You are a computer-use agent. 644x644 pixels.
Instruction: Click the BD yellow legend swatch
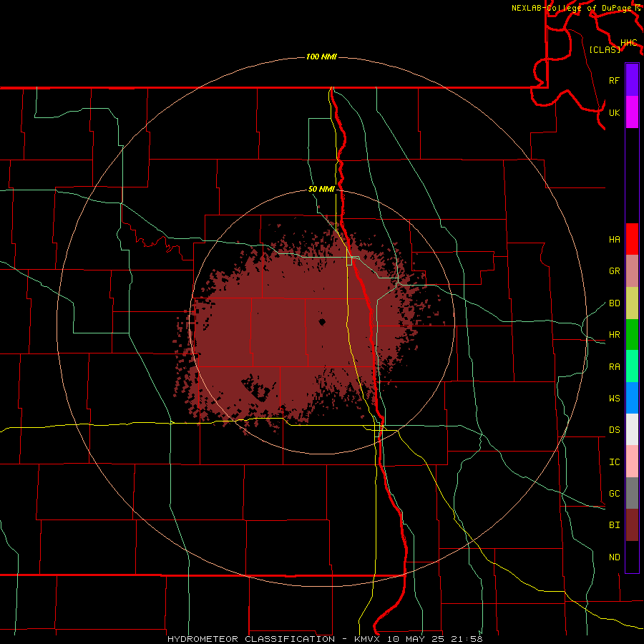tap(632, 303)
